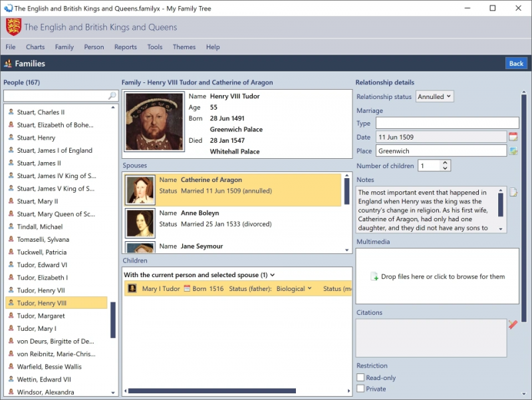This screenshot has width=532, height=400.
Task: Expand the children filter dropdown
Action: (x=273, y=275)
